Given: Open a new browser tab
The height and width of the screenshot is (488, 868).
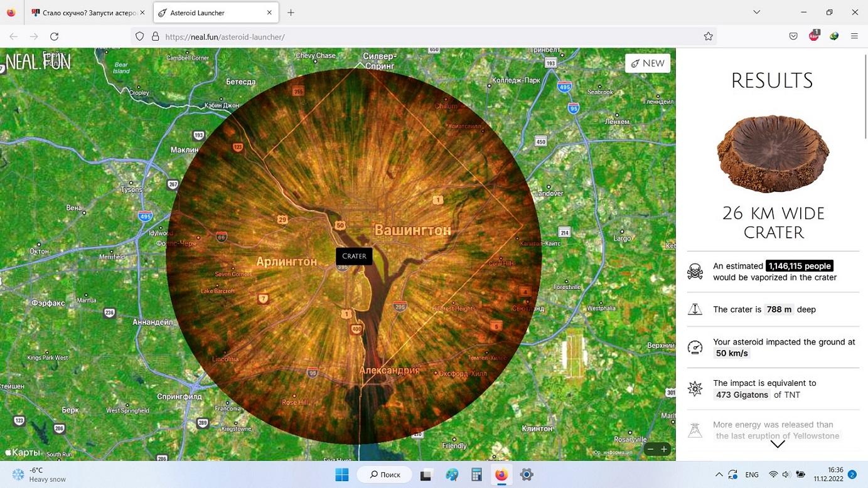Looking at the screenshot, I should tap(291, 13).
